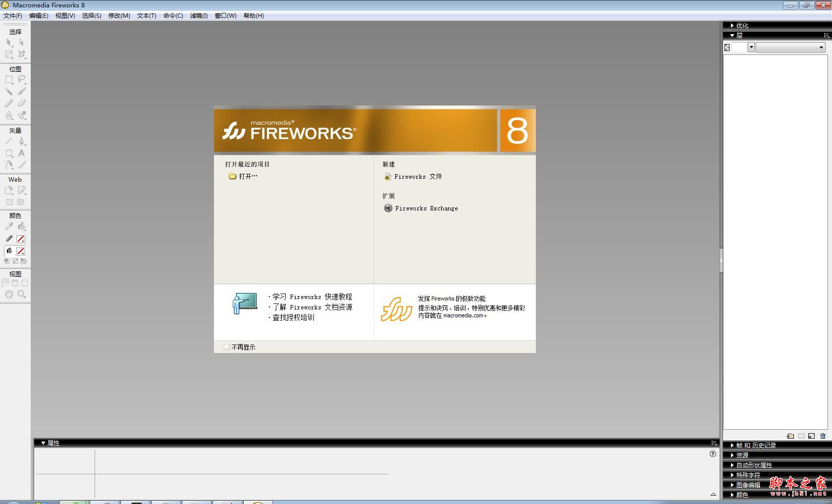The width and height of the screenshot is (832, 504).
Task: Open the 滤镜(I) menu
Action: (199, 16)
